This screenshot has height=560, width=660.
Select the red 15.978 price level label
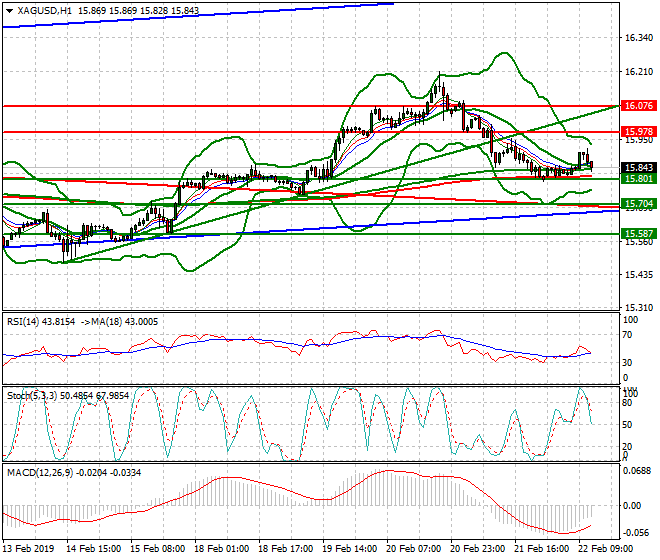tap(639, 131)
